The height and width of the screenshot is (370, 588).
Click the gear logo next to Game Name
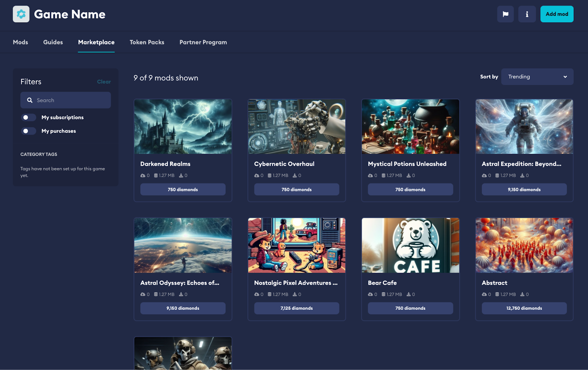21,14
